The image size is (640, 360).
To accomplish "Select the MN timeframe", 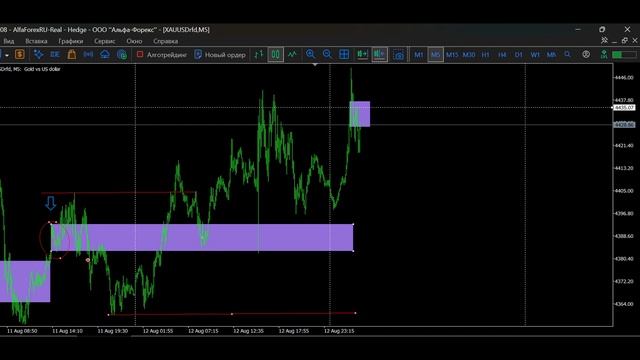I will tap(551, 55).
